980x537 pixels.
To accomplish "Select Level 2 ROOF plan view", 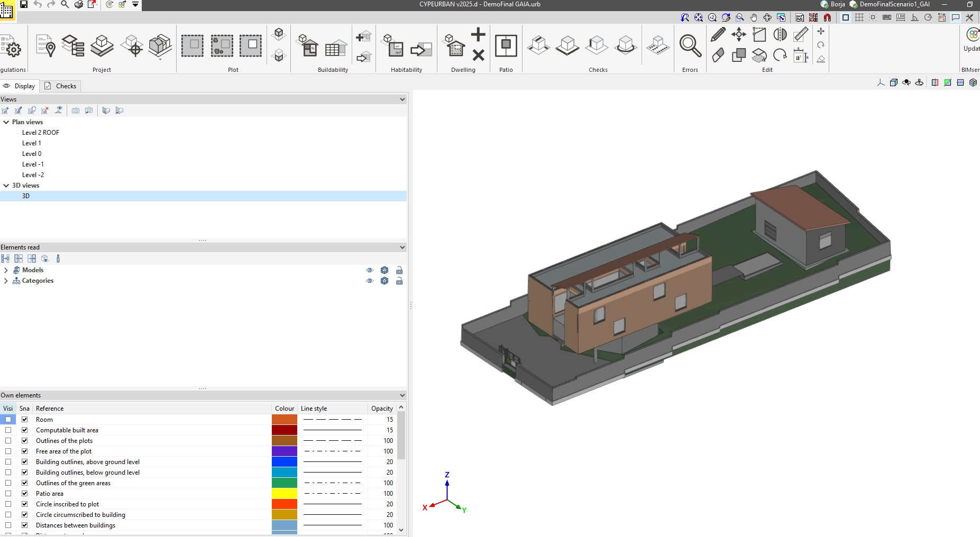I will [40, 133].
